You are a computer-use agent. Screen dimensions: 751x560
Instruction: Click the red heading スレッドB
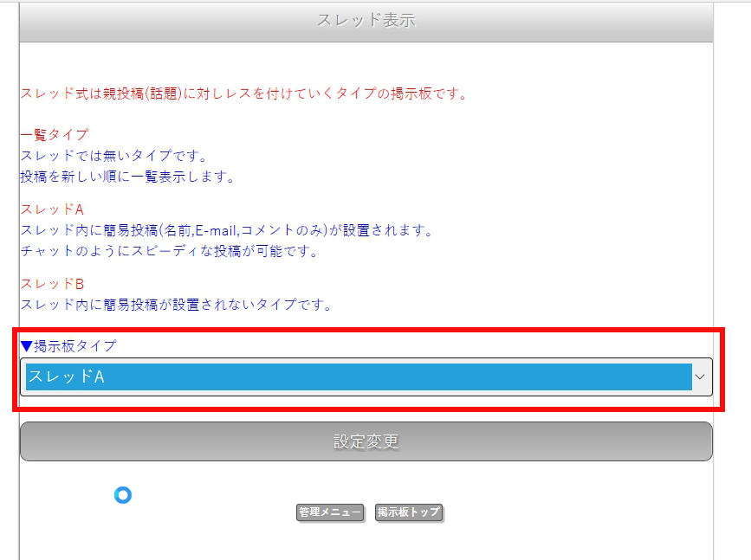tap(52, 284)
